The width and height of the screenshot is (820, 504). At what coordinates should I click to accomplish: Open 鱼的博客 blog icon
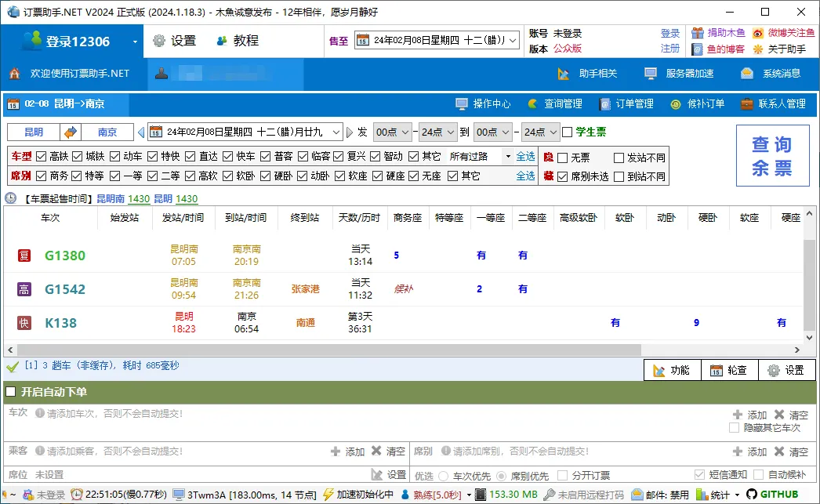pyautogui.click(x=697, y=49)
